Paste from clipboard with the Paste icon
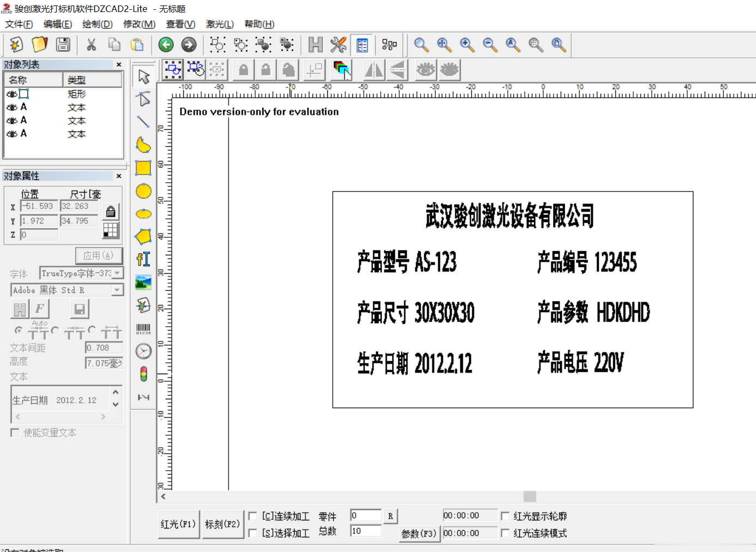Viewport: 756px width, 552px height. click(x=137, y=45)
